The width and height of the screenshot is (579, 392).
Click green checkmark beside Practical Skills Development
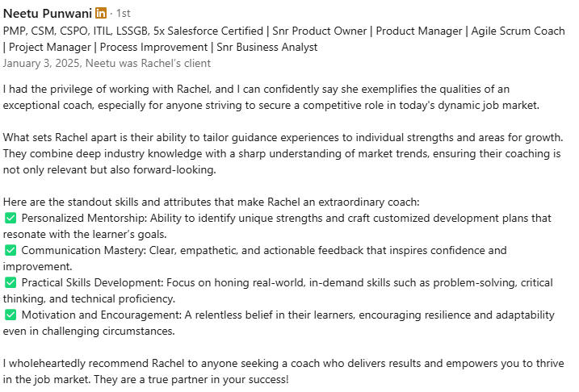click(x=10, y=282)
